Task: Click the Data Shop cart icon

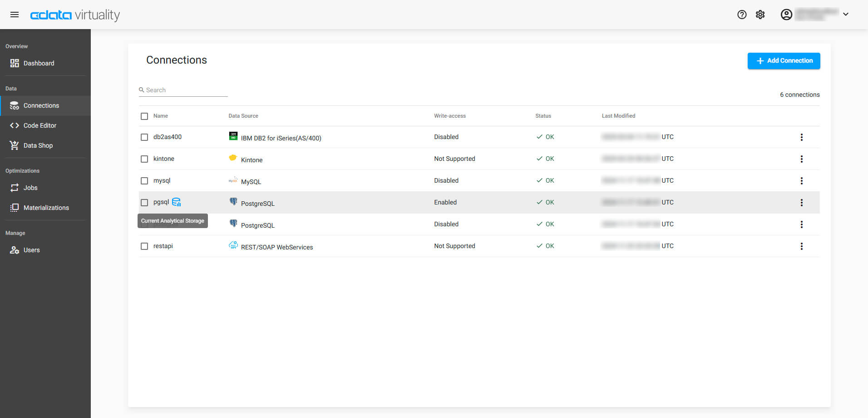Action: coord(15,145)
